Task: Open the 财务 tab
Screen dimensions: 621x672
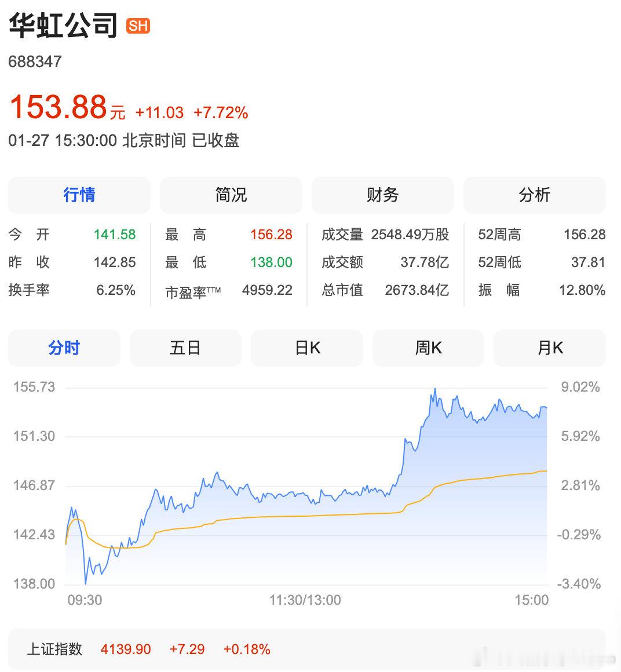Action: coord(382,195)
